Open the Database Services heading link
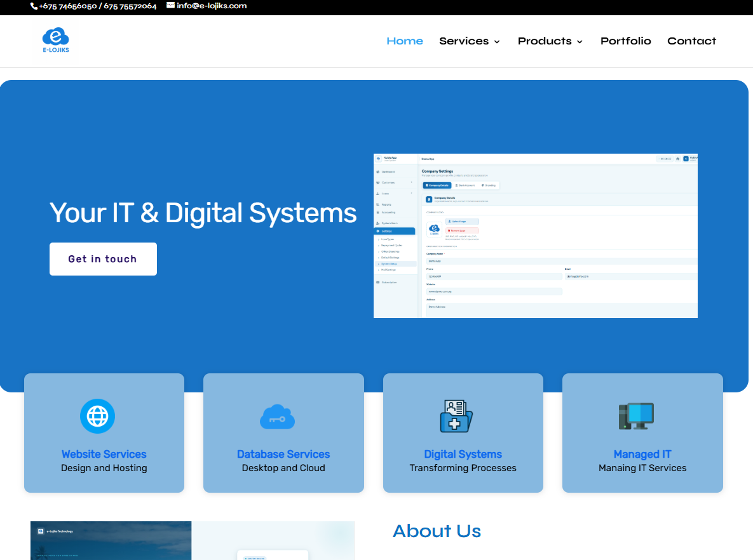Viewport: 753px width, 560px height. coord(283,454)
